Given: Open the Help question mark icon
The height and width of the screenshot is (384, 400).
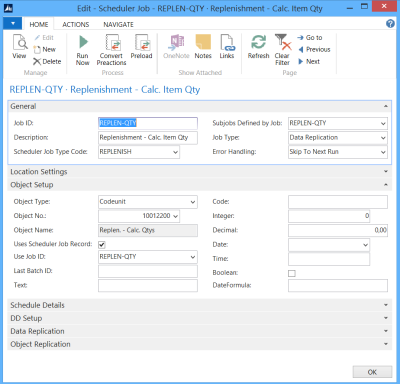Looking at the screenshot, I should coord(390,24).
